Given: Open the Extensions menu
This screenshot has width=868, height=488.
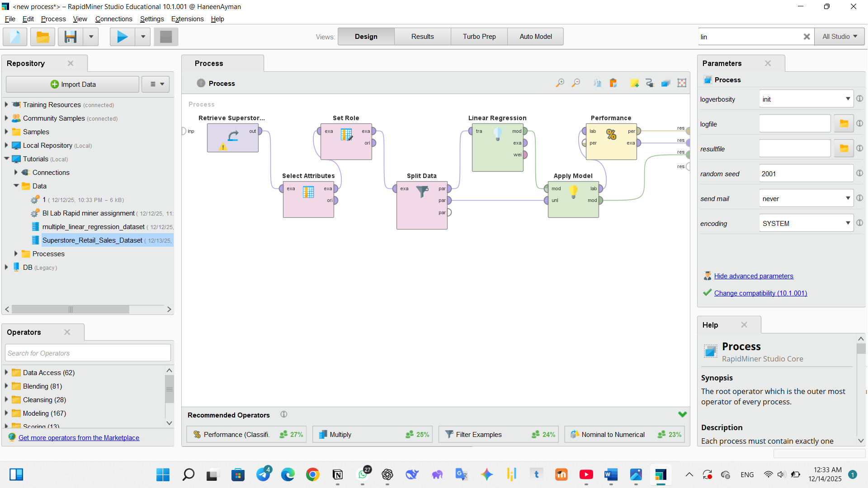Looking at the screenshot, I should click(x=187, y=19).
